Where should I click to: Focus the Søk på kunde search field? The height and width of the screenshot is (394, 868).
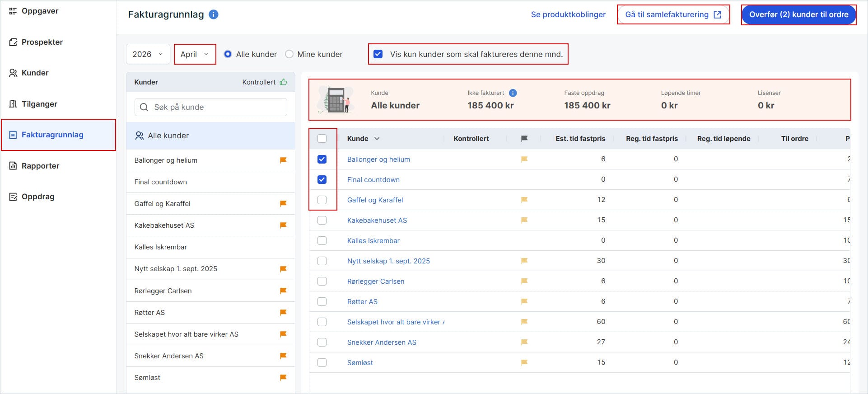(211, 107)
